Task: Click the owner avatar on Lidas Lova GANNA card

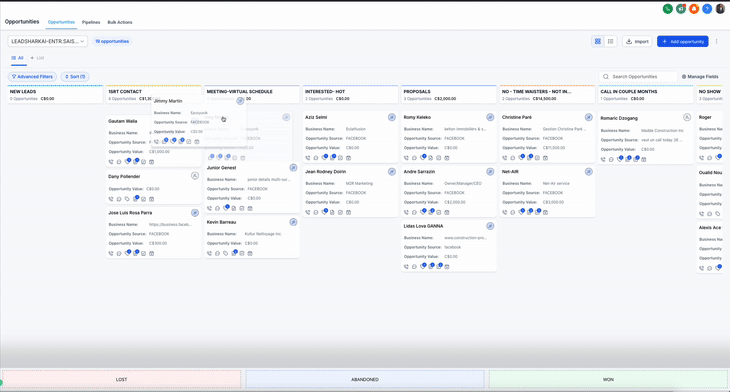Action: click(490, 226)
